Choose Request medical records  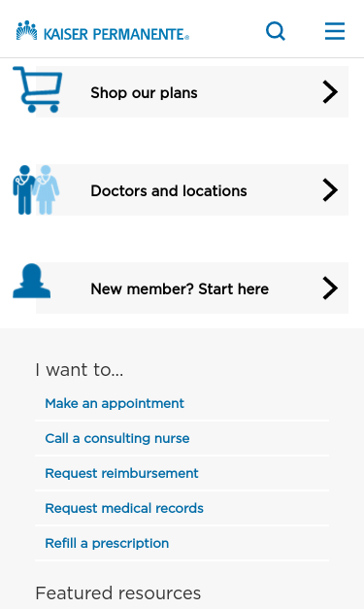coord(124,508)
